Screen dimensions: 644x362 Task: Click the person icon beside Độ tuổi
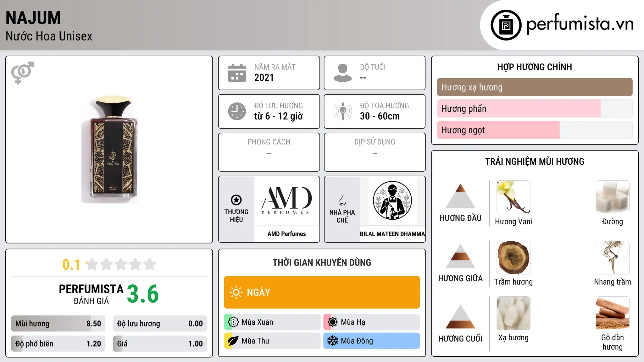(x=342, y=73)
